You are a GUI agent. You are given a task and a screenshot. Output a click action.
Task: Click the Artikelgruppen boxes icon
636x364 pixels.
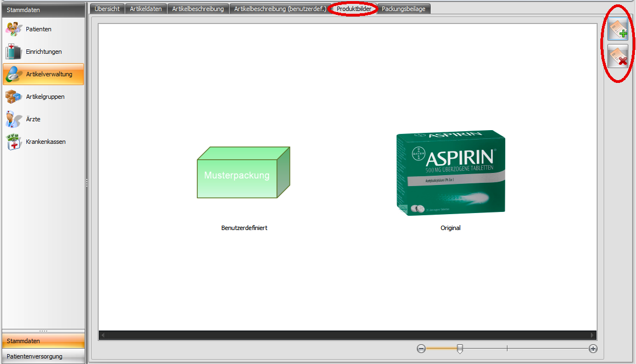pyautogui.click(x=13, y=97)
